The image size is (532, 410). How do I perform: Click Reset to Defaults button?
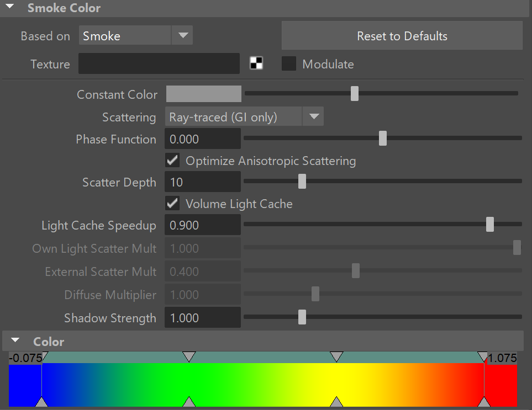click(x=402, y=36)
